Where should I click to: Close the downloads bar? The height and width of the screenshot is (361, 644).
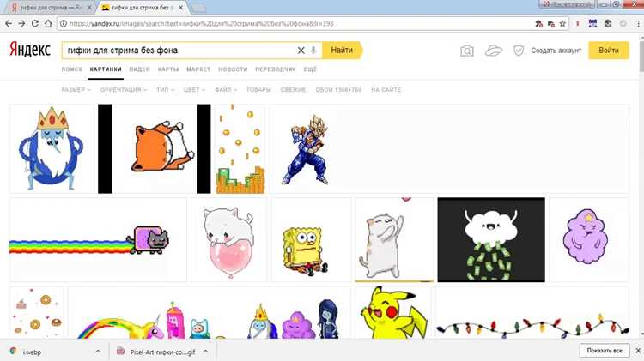pyautogui.click(x=638, y=351)
